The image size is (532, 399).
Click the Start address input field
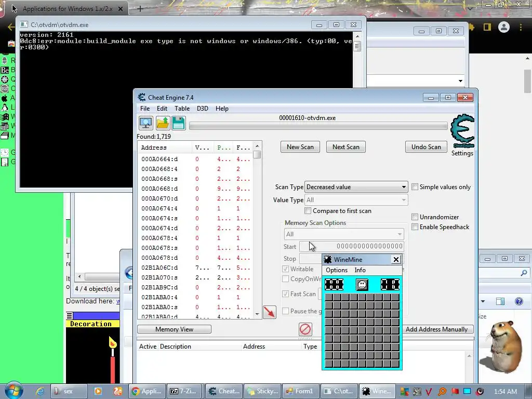tap(352, 246)
